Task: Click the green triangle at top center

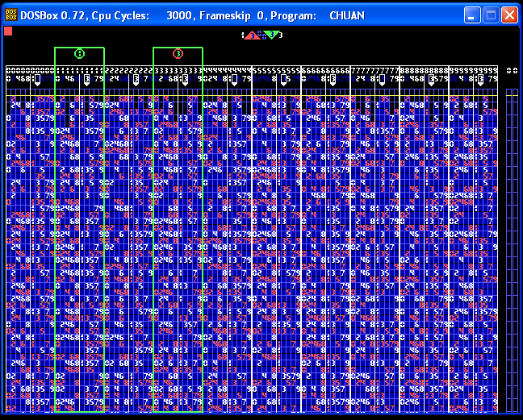Action: pos(273,35)
